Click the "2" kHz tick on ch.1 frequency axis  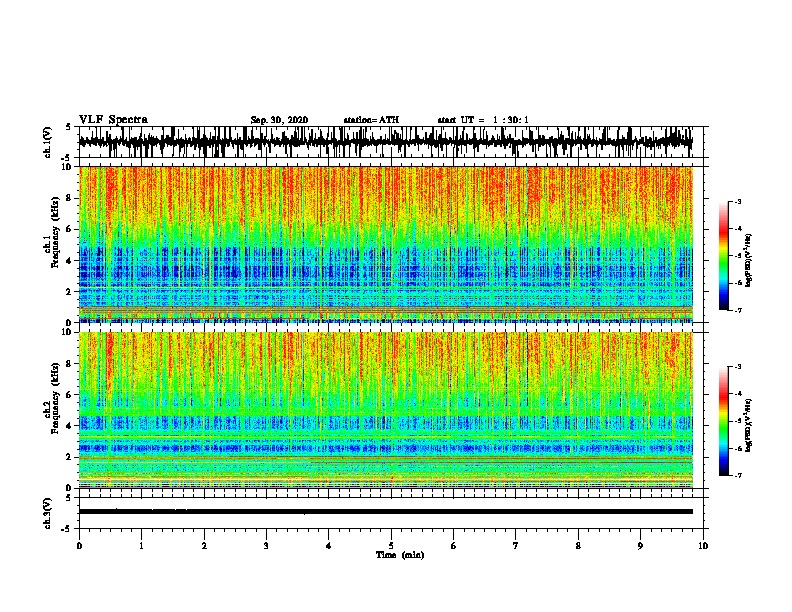click(x=70, y=291)
